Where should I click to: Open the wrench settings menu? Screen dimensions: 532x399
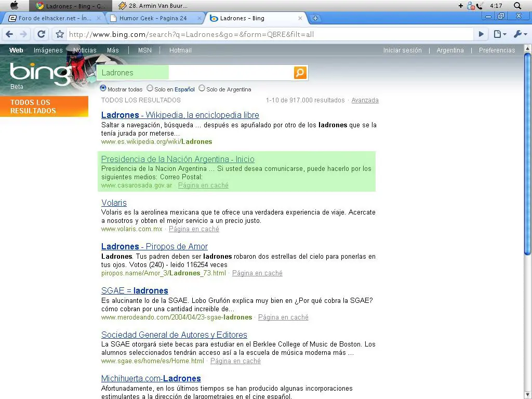click(x=520, y=34)
